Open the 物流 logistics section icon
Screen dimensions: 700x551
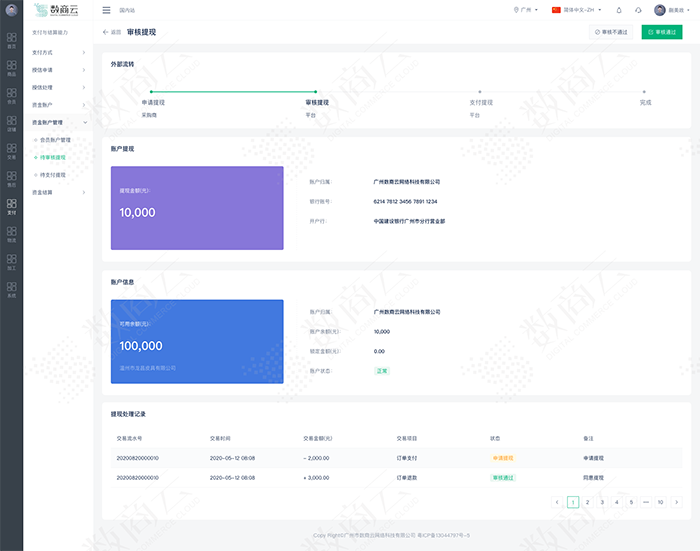click(12, 234)
